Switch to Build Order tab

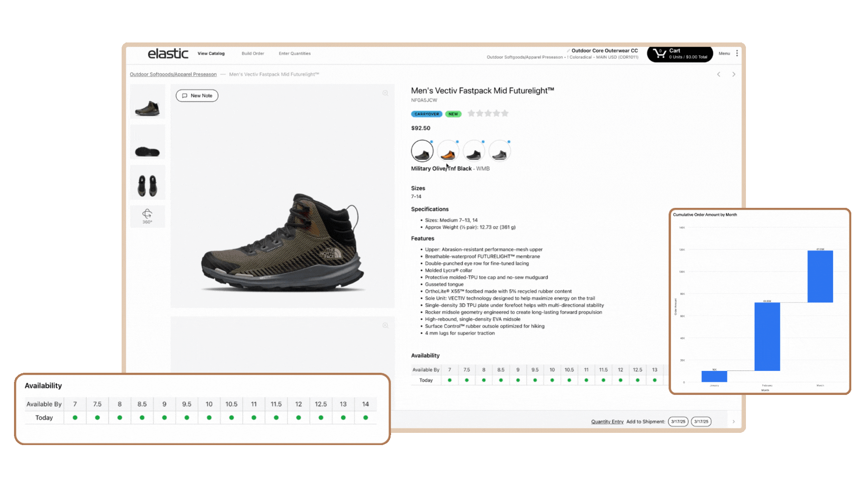click(x=253, y=53)
